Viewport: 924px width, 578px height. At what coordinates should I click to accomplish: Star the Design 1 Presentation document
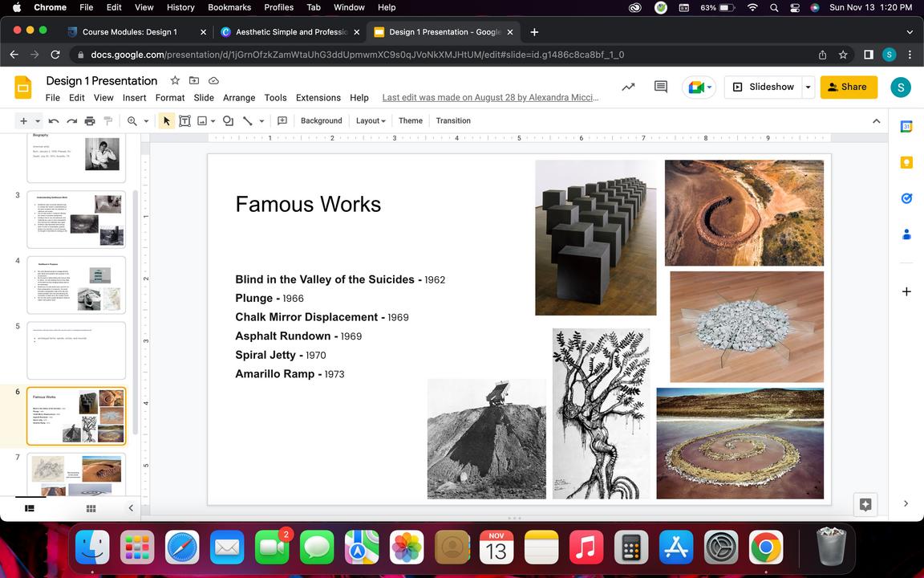pos(175,80)
